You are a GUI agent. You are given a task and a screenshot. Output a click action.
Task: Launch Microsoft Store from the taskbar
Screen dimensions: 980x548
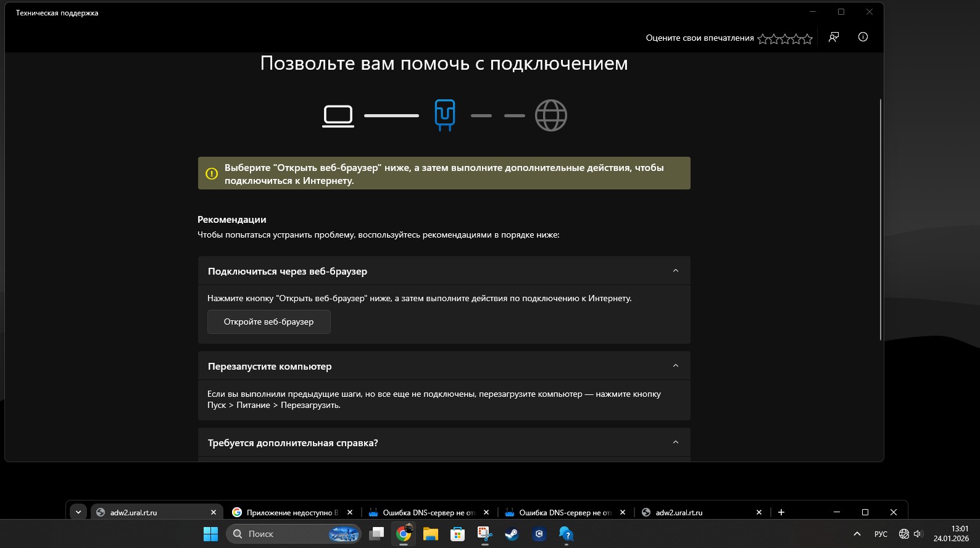[457, 534]
